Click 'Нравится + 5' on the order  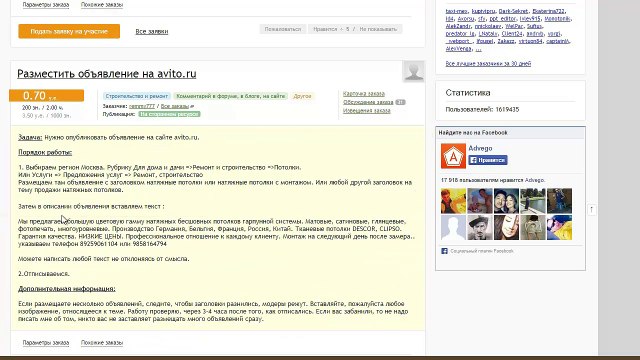tap(331, 29)
